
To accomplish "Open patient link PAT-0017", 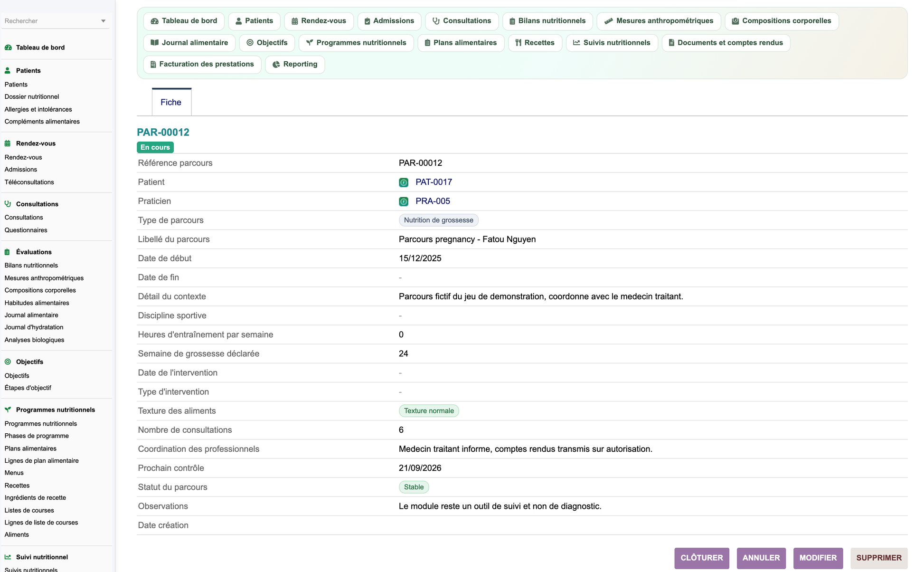I will [x=434, y=182].
